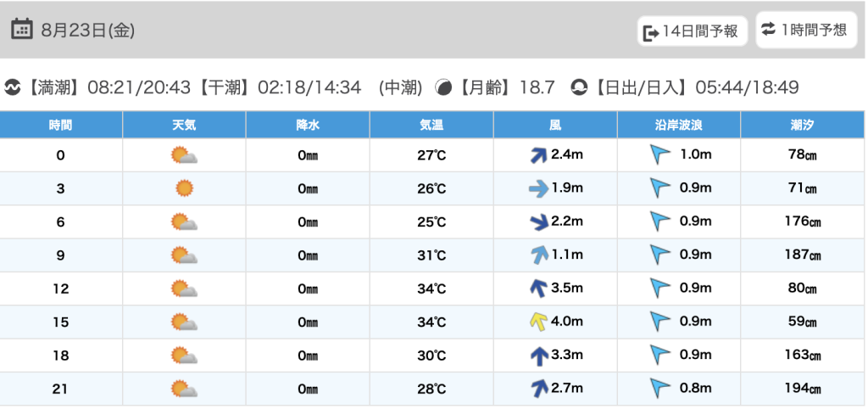The image size is (868, 409).
Task: Click the partly cloudy icon at hour 0
Action: click(x=184, y=155)
